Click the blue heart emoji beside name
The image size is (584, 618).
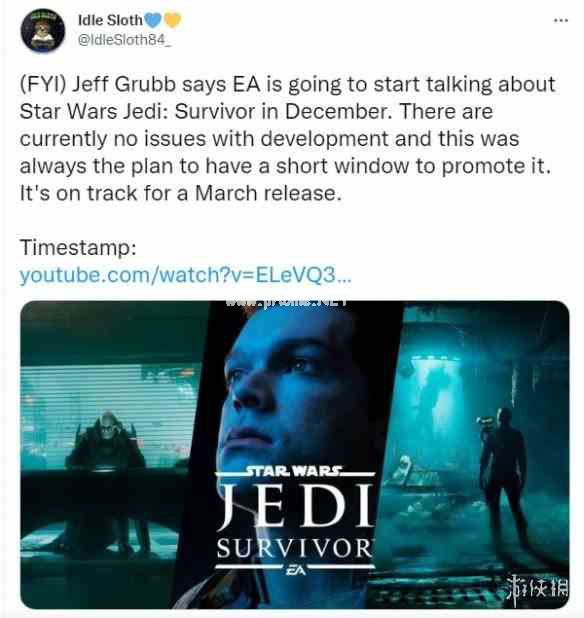pyautogui.click(x=153, y=20)
